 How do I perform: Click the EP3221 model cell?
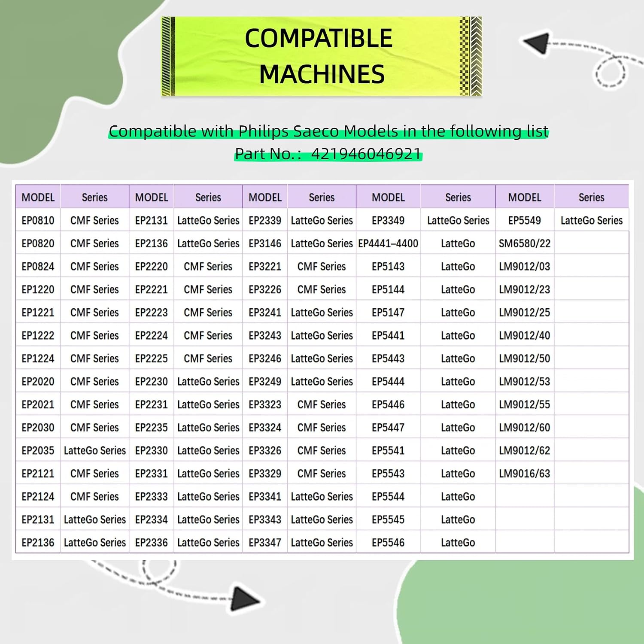pos(265,267)
